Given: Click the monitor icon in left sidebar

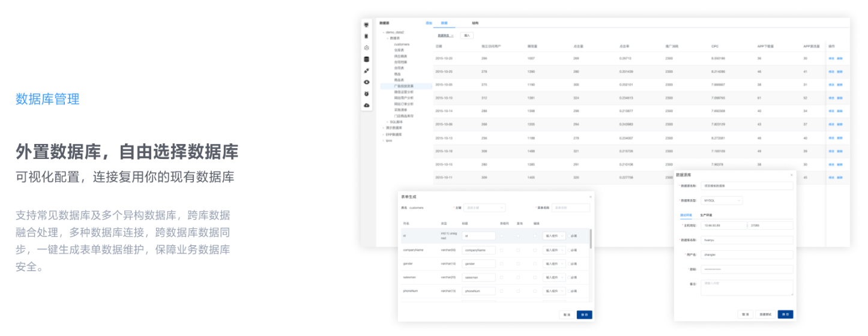Looking at the screenshot, I should (x=366, y=25).
